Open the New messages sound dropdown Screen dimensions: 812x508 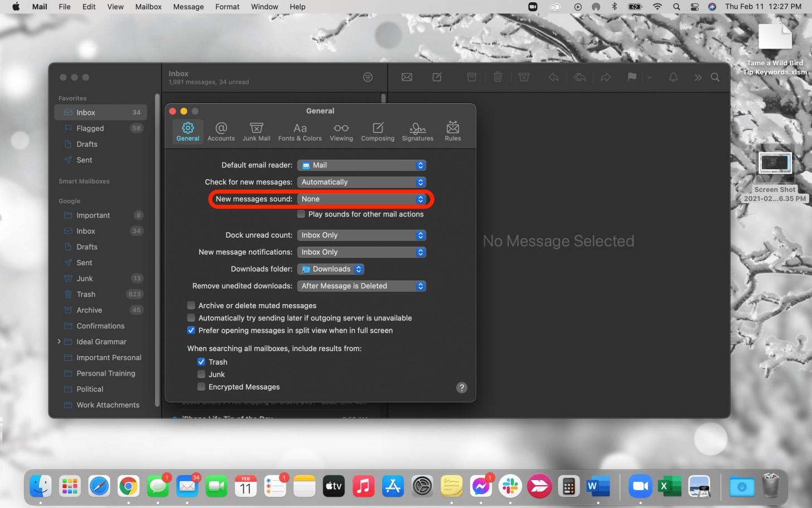point(361,199)
